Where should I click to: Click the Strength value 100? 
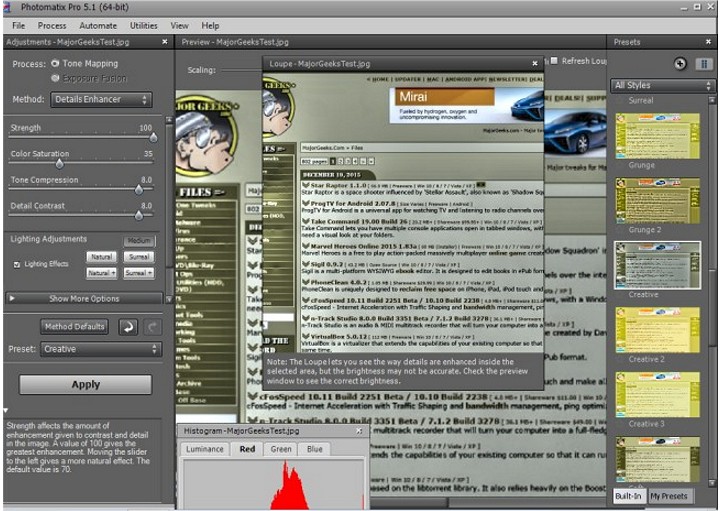145,128
